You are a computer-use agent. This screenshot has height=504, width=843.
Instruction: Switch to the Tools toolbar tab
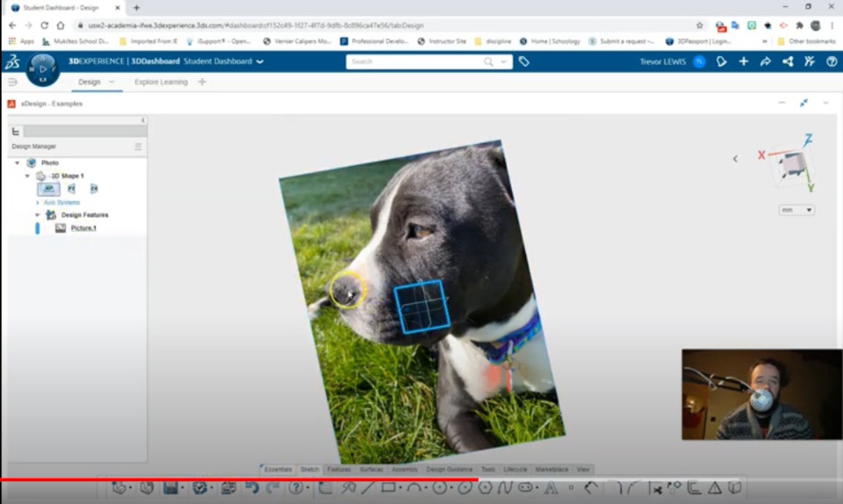click(x=488, y=469)
